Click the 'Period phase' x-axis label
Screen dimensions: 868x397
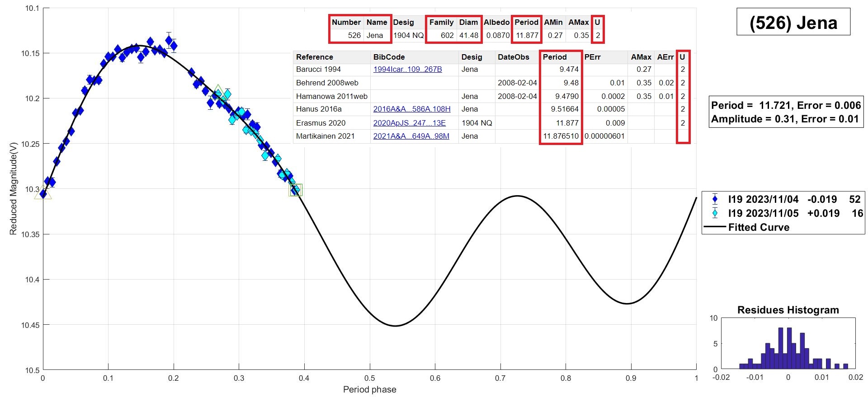369,389
